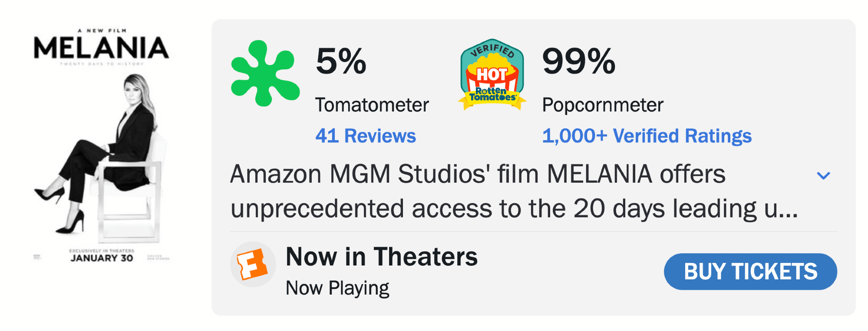This screenshot has height=331, width=868.
Task: Click the Verified Hot popcorn badge
Action: 492,75
